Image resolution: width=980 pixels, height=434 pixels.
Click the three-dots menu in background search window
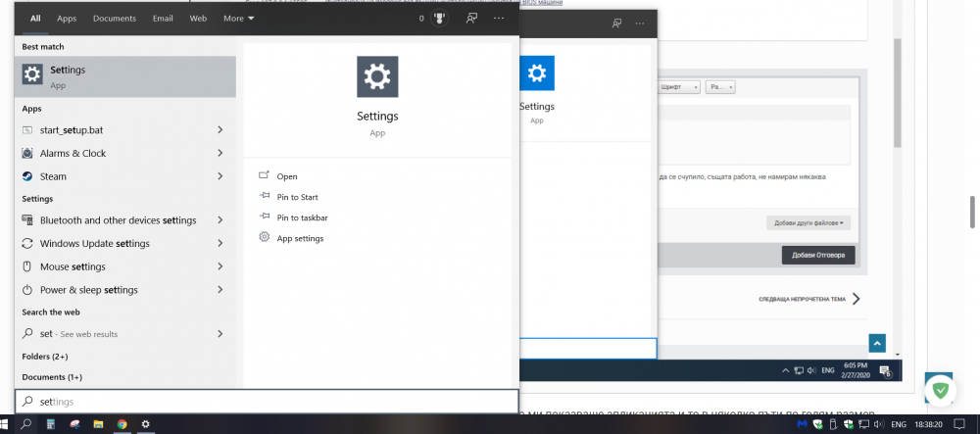(x=639, y=24)
